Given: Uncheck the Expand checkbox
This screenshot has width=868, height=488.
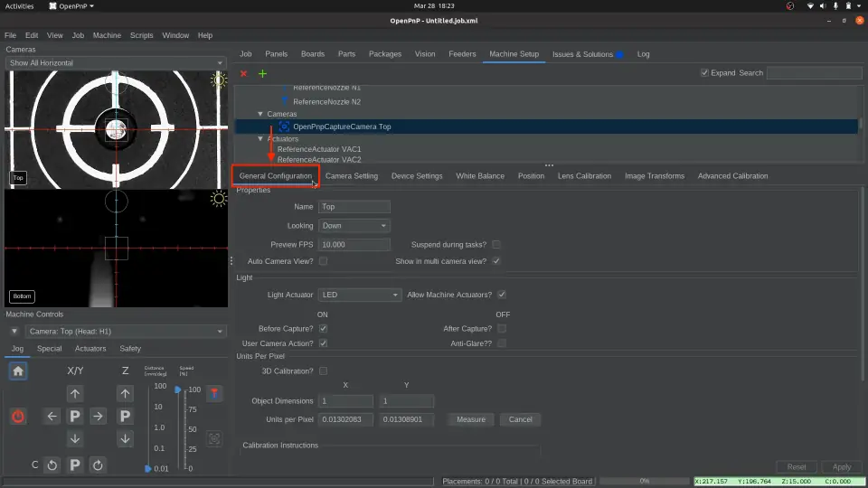Looking at the screenshot, I should 705,72.
